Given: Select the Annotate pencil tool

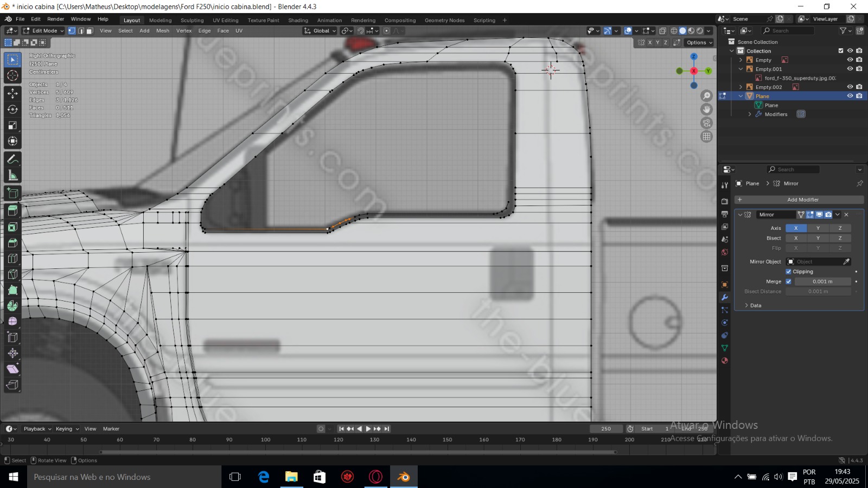Looking at the screenshot, I should click(x=12, y=159).
